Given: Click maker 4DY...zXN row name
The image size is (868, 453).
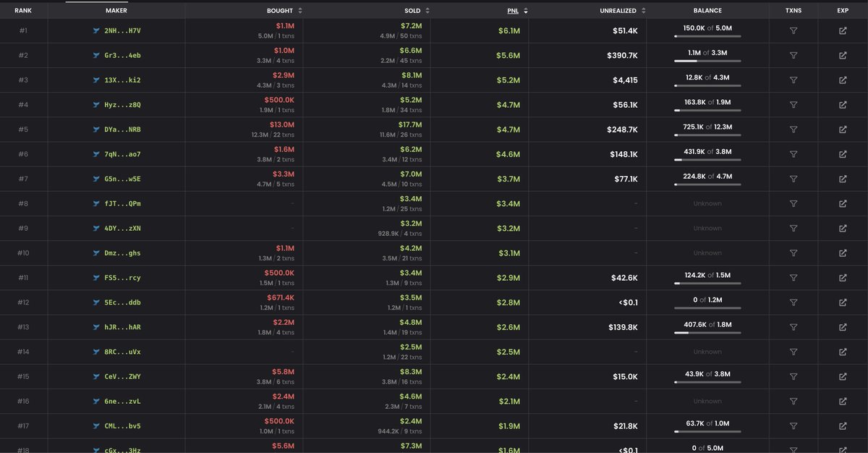Looking at the screenshot, I should tap(122, 228).
